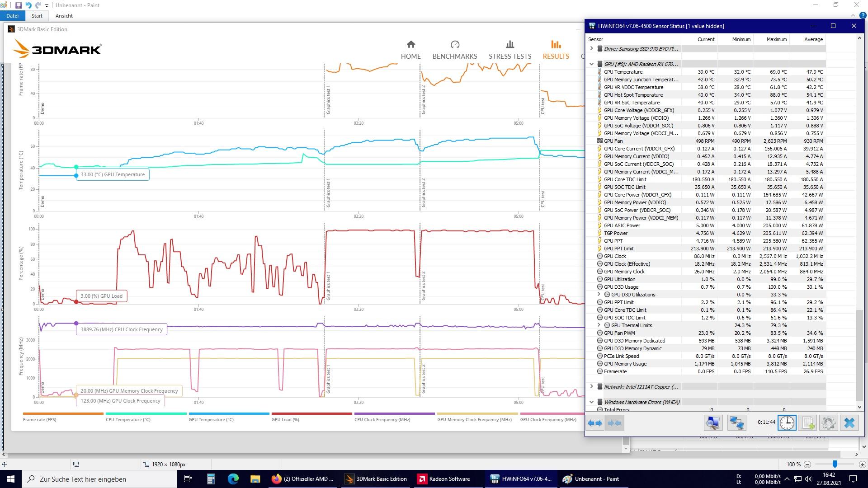Open Paint quick access toolbar dropdown
The width and height of the screenshot is (868, 488).
coord(47,6)
